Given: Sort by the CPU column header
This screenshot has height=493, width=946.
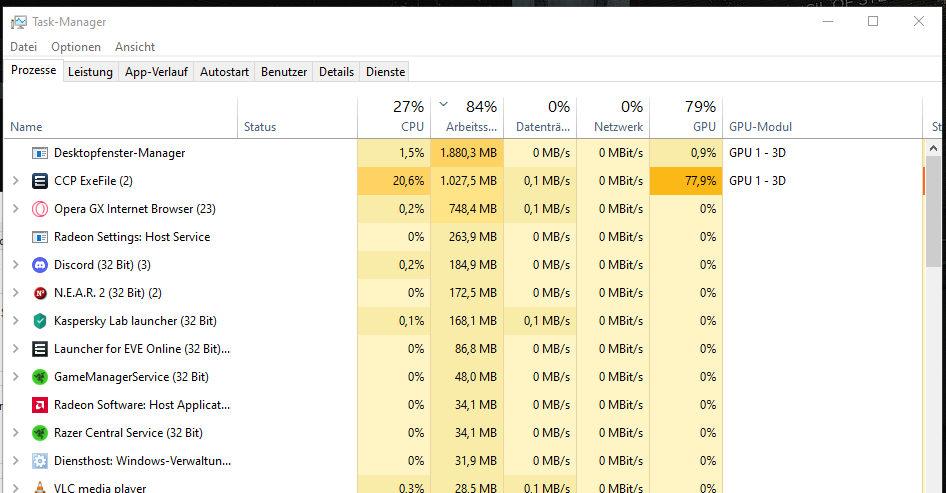Looking at the screenshot, I should [x=394, y=118].
